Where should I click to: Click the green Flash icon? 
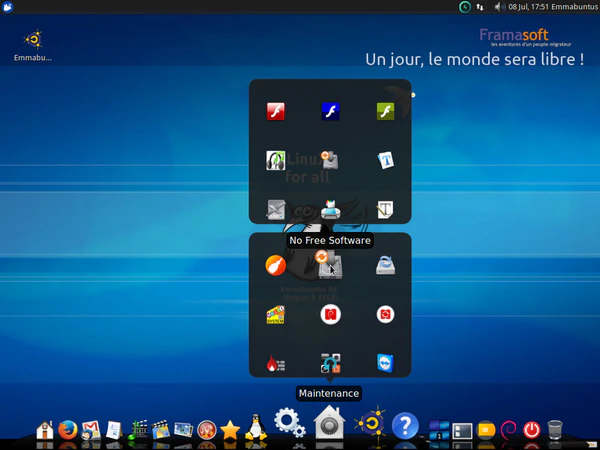tap(386, 112)
